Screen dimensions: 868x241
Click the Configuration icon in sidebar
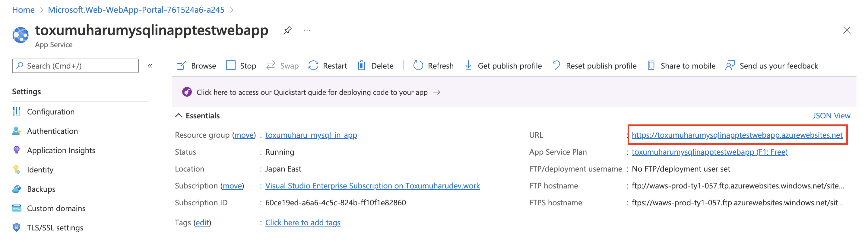[17, 111]
